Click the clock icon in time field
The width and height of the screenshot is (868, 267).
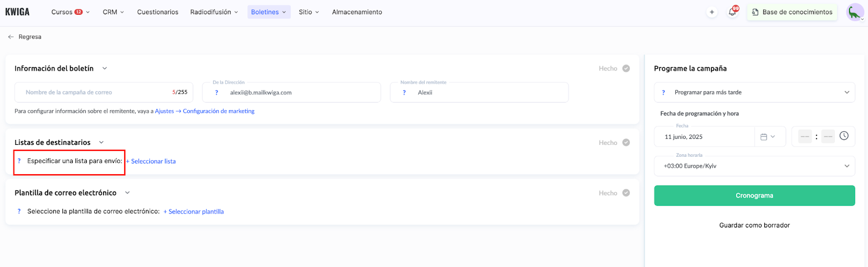[844, 136]
